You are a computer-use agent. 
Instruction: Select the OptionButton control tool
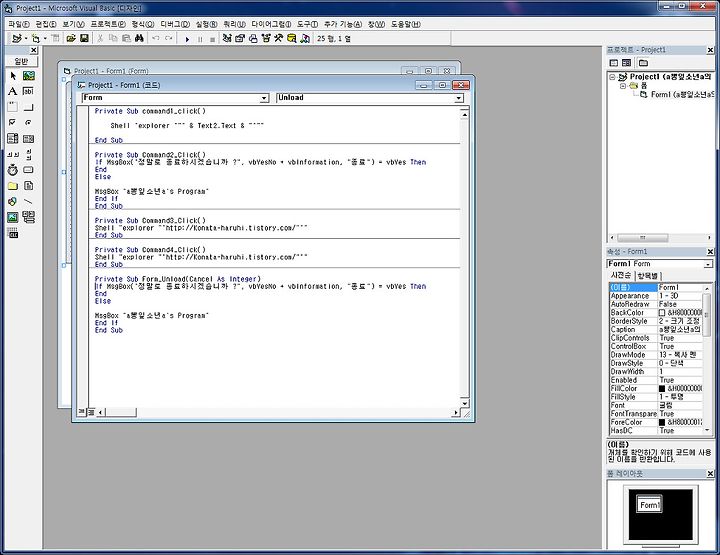tap(28, 123)
